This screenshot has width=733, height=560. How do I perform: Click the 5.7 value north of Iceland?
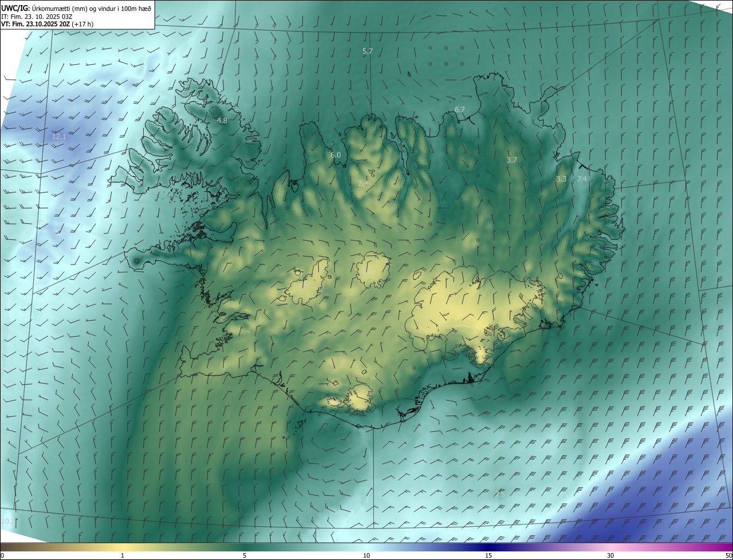(368, 52)
